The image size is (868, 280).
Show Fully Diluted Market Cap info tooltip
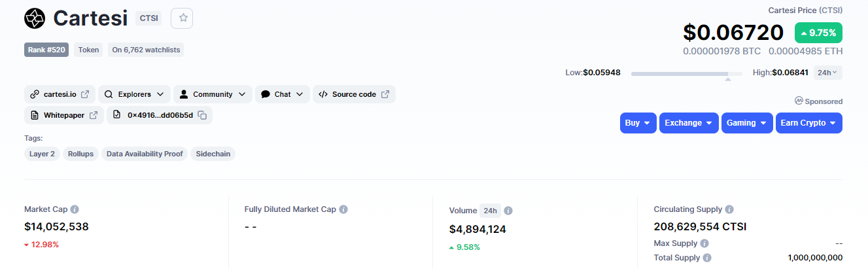coord(343,209)
